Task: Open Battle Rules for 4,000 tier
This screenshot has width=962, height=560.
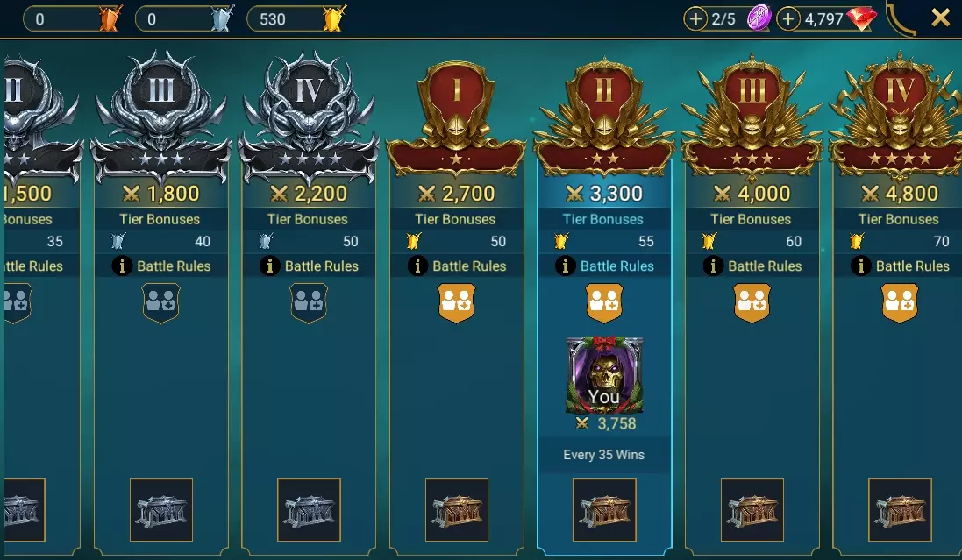Action: [752, 266]
